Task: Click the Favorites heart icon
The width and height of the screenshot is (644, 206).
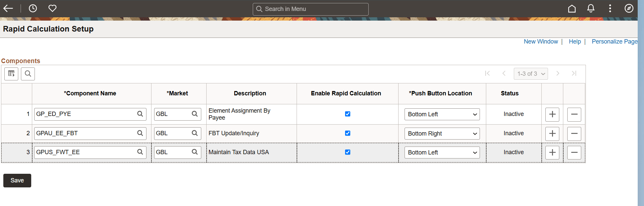Action: [x=52, y=8]
